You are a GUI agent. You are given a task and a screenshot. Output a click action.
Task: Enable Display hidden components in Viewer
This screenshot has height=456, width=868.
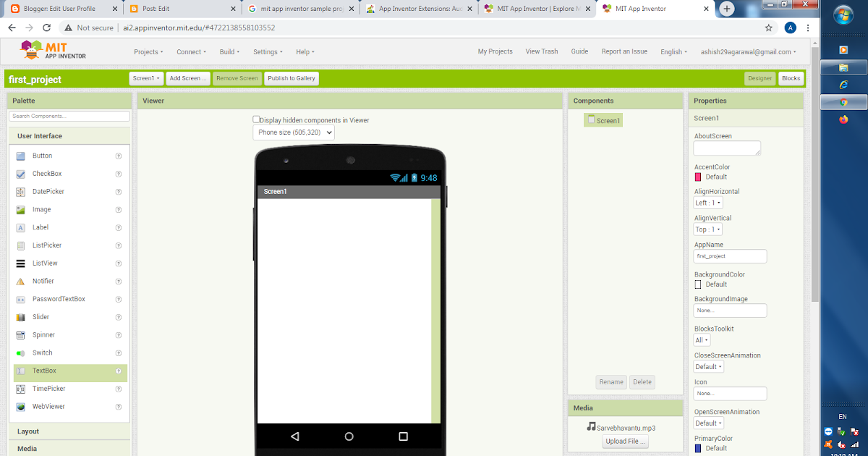coord(256,119)
